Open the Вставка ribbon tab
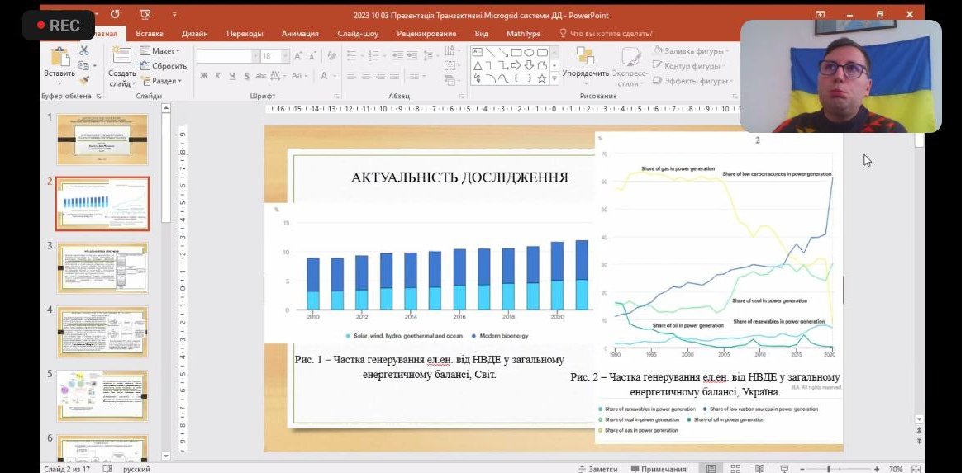This screenshot has width=980, height=473. 150,34
